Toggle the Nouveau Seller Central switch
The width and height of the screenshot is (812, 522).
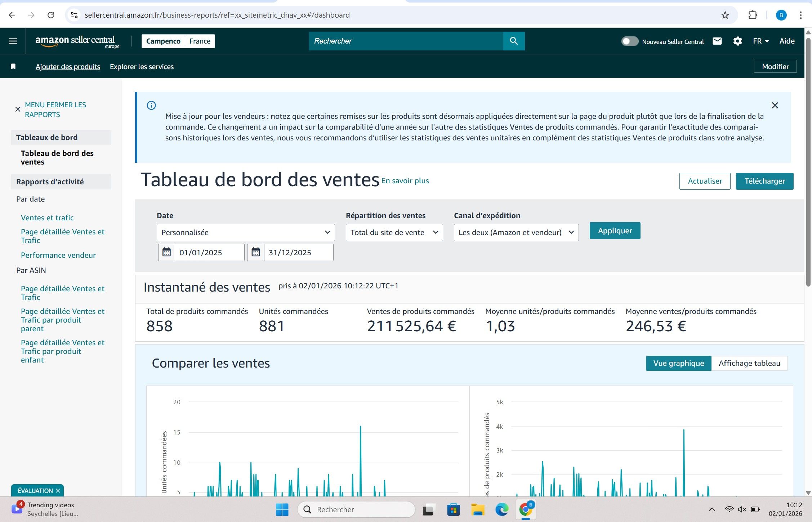[x=629, y=41]
